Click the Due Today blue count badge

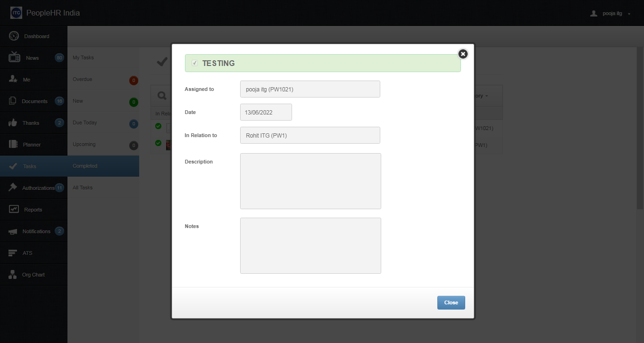pos(134,124)
